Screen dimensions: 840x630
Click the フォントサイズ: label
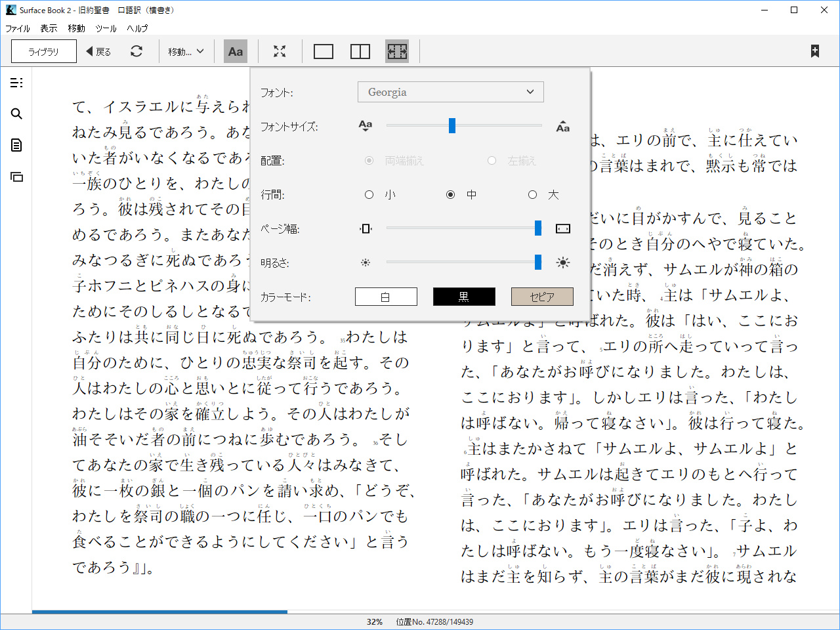289,127
